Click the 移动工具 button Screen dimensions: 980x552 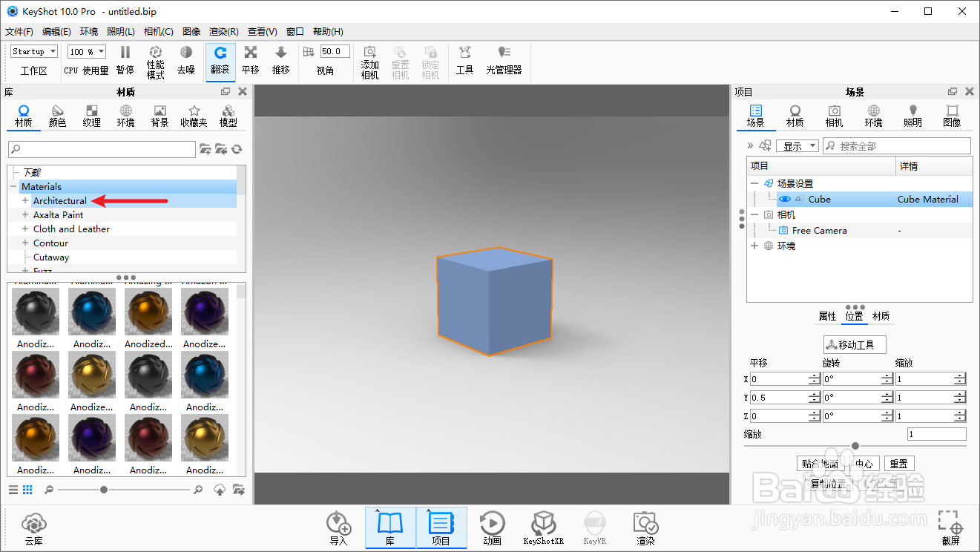click(x=855, y=345)
